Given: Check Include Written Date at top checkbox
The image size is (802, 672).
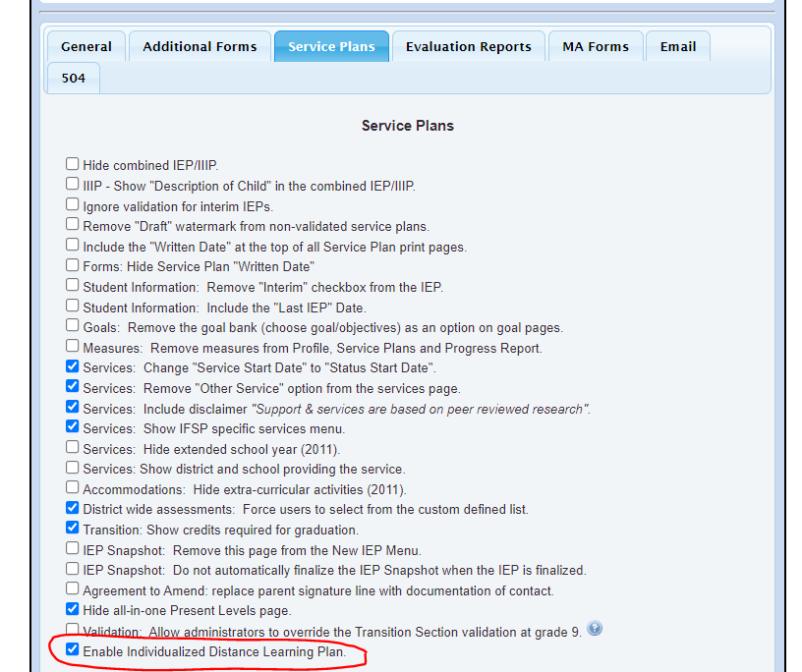Looking at the screenshot, I should 72,245.
